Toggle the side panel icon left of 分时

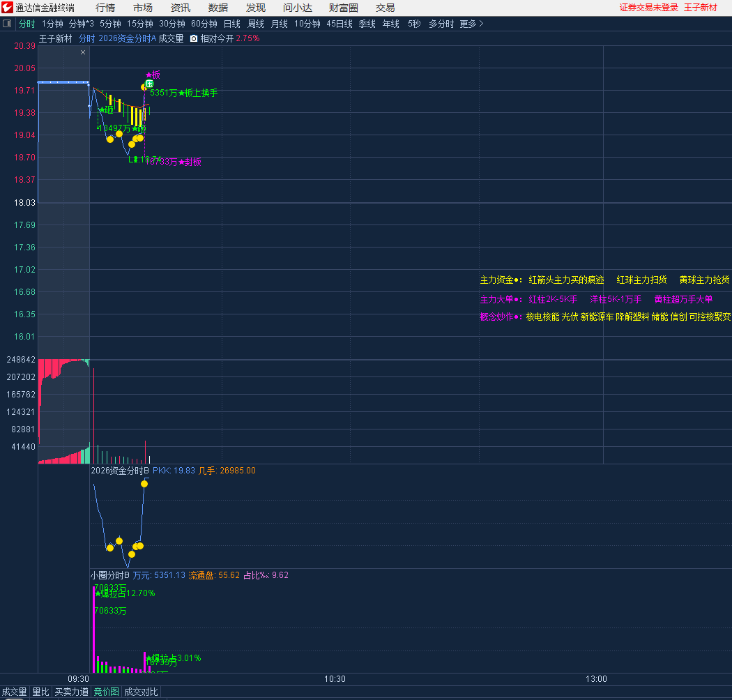(8, 24)
